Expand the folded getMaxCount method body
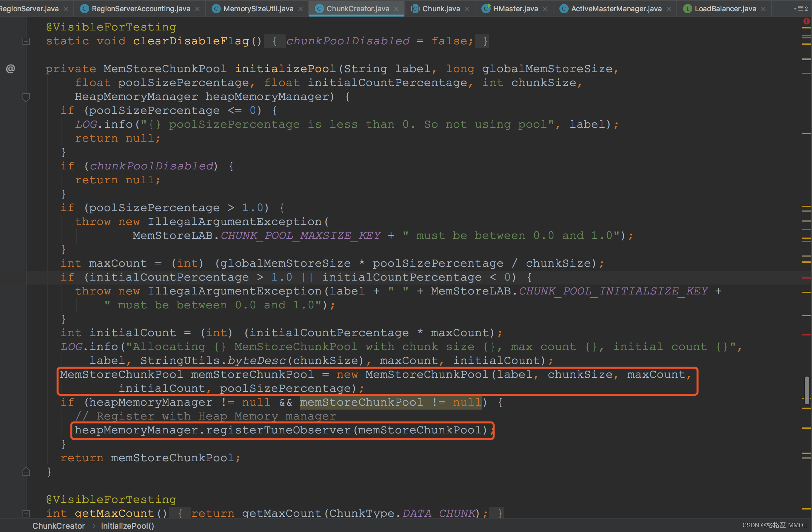Image resolution: width=812 pixels, height=532 pixels. tap(26, 513)
